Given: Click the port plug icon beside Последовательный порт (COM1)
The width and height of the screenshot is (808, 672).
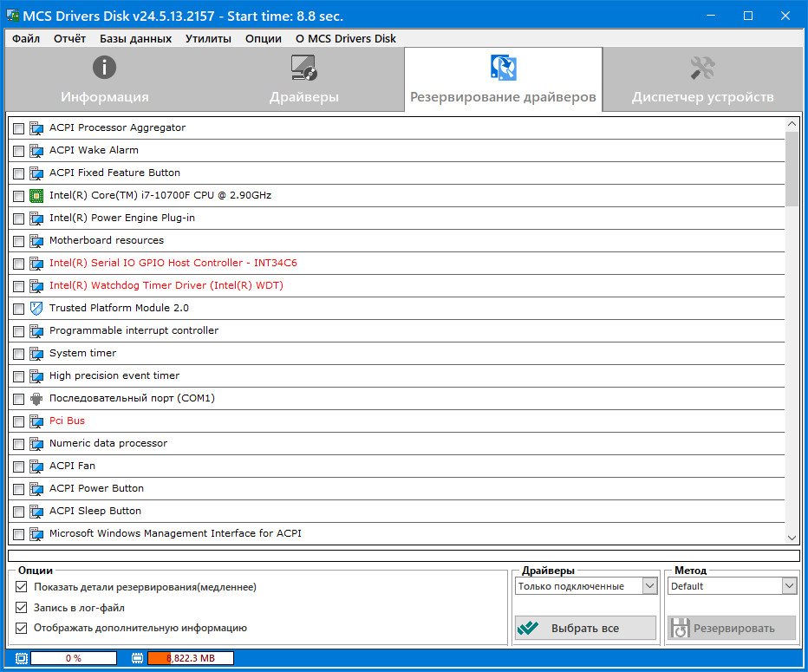Looking at the screenshot, I should [x=36, y=398].
